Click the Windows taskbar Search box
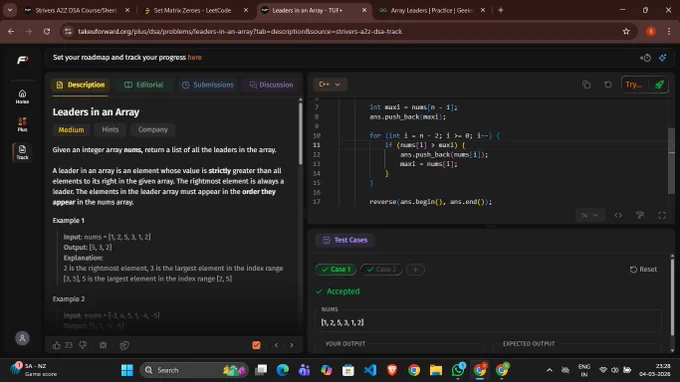The image size is (680, 382). 194,370
